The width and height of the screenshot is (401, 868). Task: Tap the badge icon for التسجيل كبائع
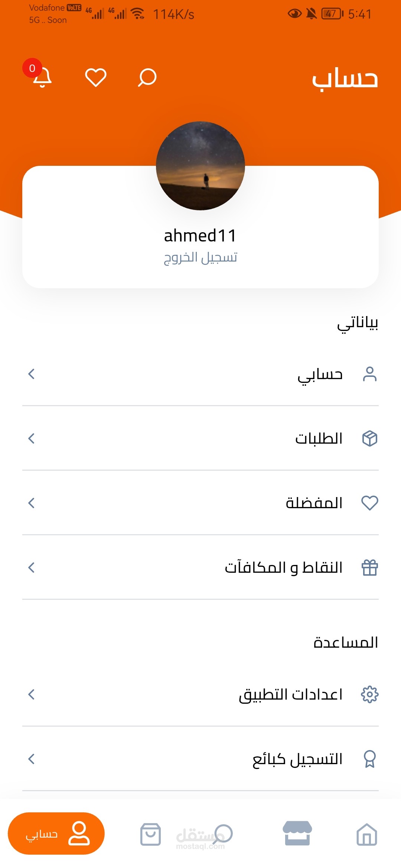369,759
